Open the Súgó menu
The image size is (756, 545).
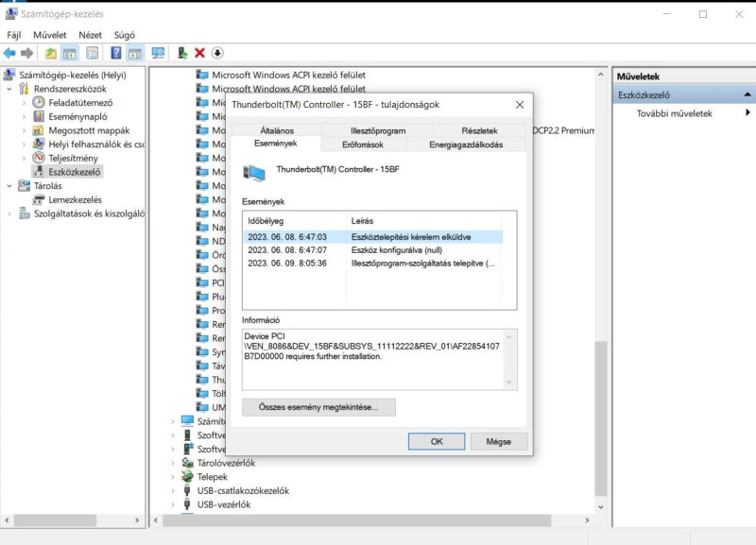pyautogui.click(x=125, y=35)
